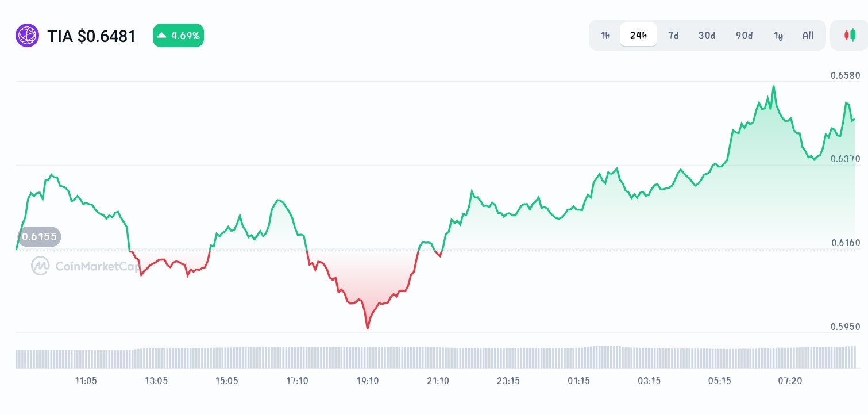Screen dimensions: 868x414
Task: Click the 15:05 time axis label
Action: click(226, 381)
